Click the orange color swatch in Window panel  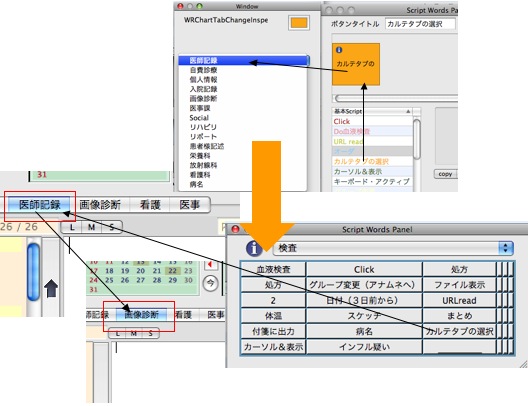(x=299, y=23)
